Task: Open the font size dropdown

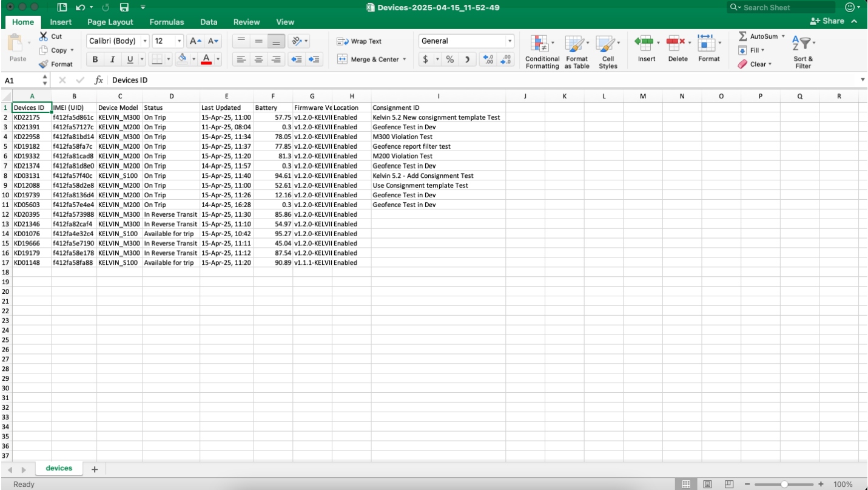Action: (x=180, y=41)
